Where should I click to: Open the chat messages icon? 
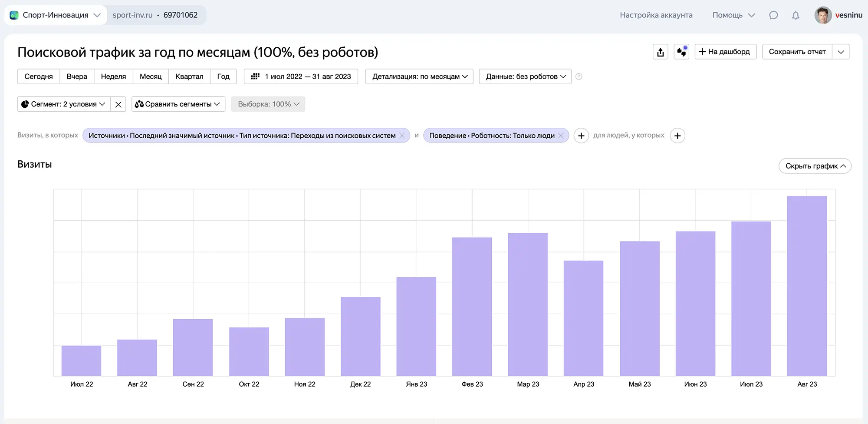coord(773,15)
